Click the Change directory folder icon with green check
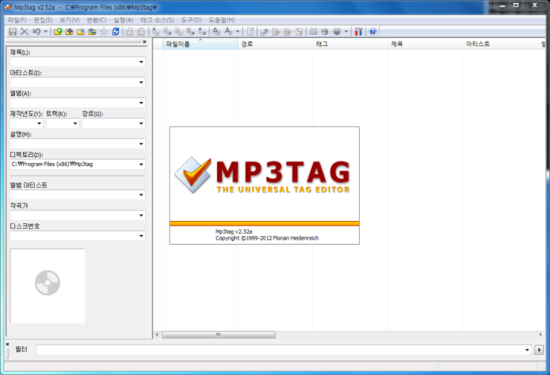The image size is (550, 375). click(x=58, y=32)
